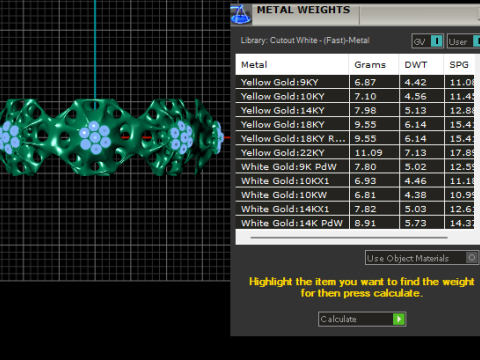Click the SPG column header

(459, 65)
